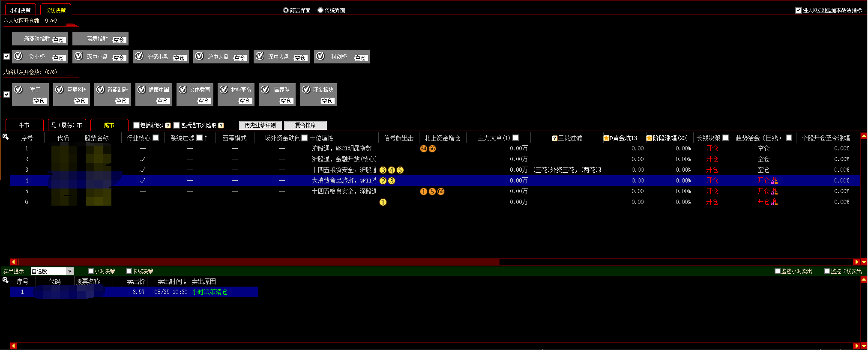Viewport: 868px width, 350px height.
Task: Click the circled checkmark icon on 创业板
Action: click(18, 56)
